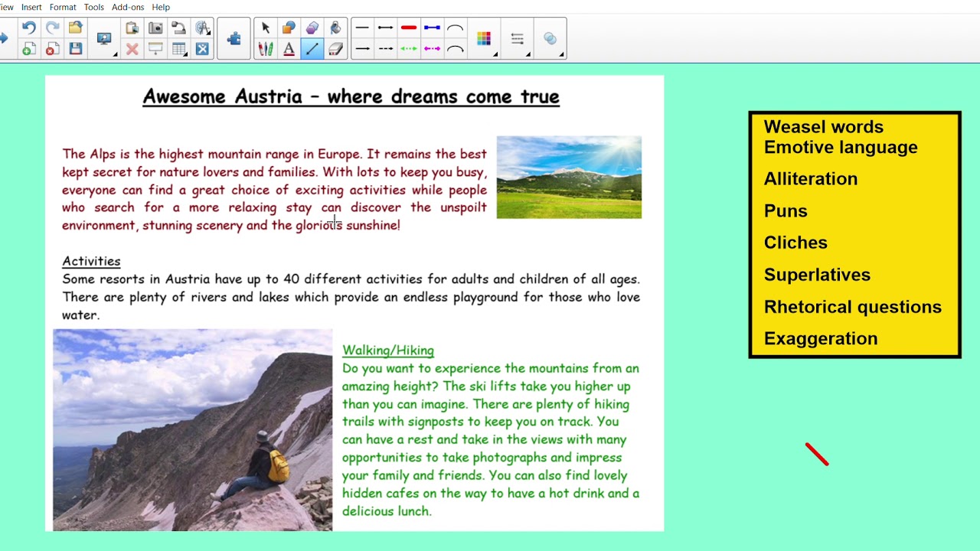The image size is (980, 551).
Task: Choose the magenta dashed double-arrow line
Action: 432,49
